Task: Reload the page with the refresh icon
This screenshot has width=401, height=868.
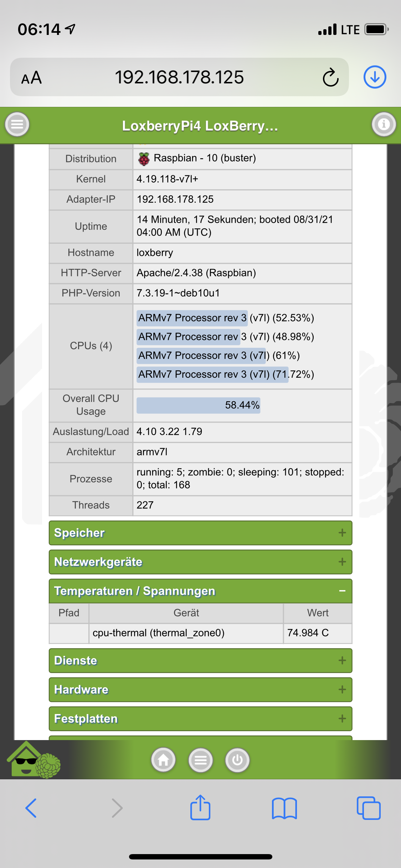Action: click(330, 77)
